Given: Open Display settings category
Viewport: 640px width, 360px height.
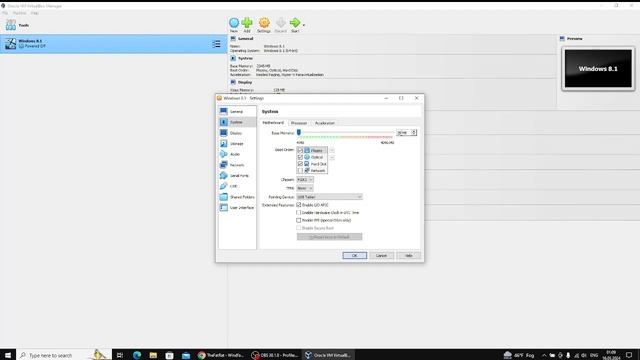Looking at the screenshot, I should 237,133.
